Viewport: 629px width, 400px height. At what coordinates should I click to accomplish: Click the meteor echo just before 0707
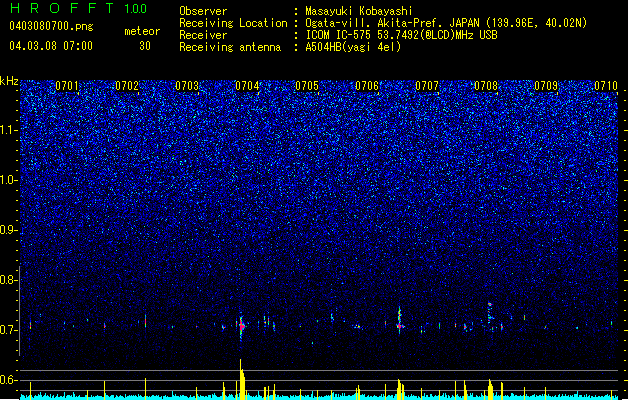400,320
